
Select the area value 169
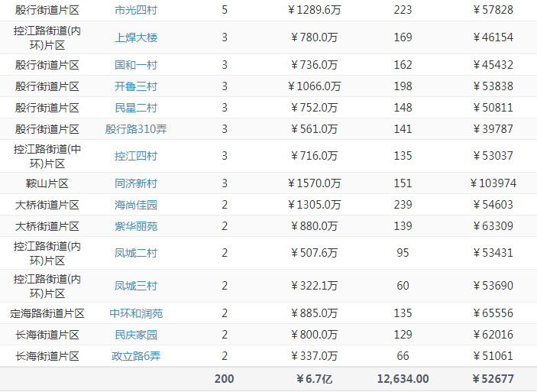point(403,37)
